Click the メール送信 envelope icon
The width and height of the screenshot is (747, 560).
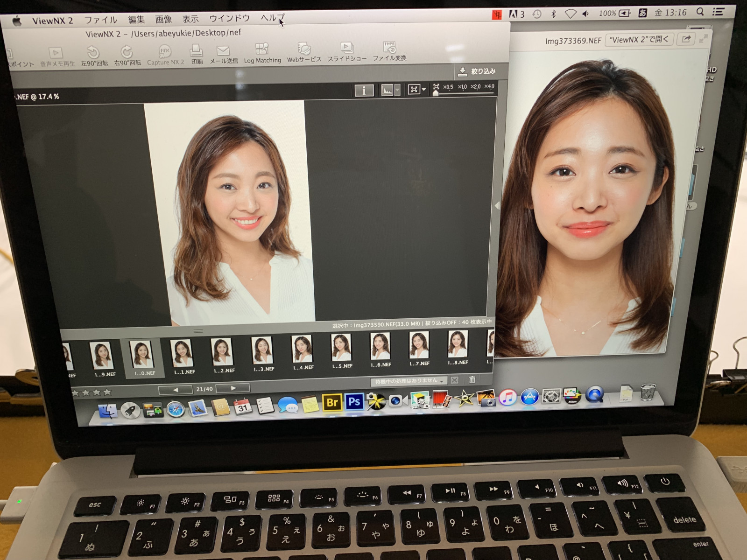(x=223, y=50)
